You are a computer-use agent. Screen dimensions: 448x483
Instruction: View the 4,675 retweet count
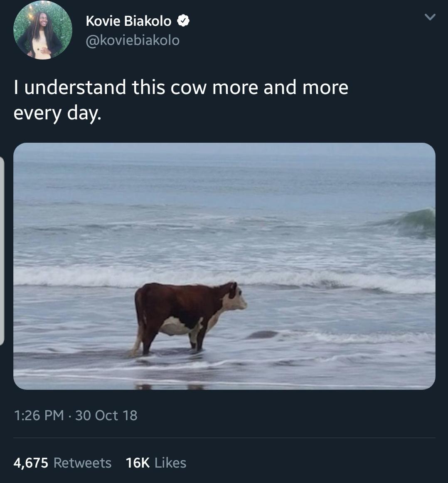pos(31,463)
